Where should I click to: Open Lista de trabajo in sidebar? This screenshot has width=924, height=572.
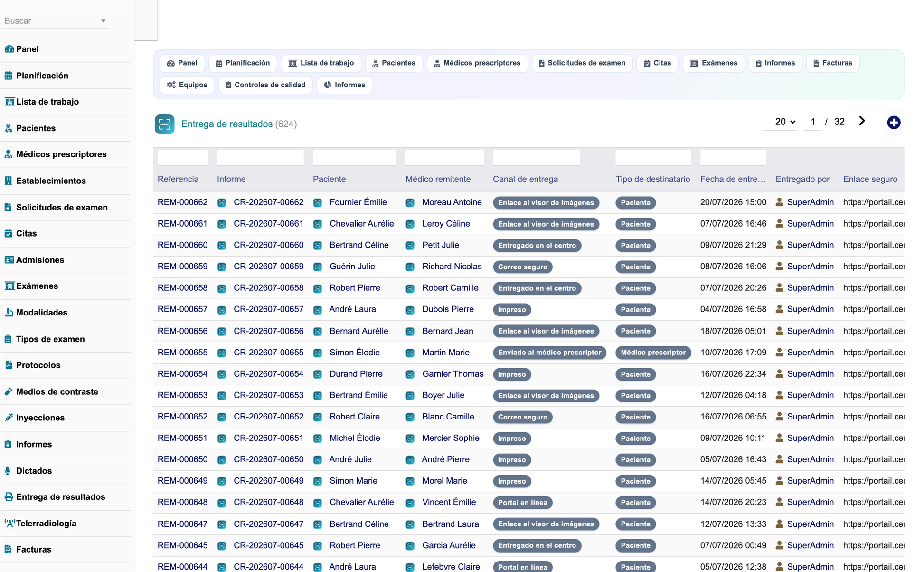point(47,102)
